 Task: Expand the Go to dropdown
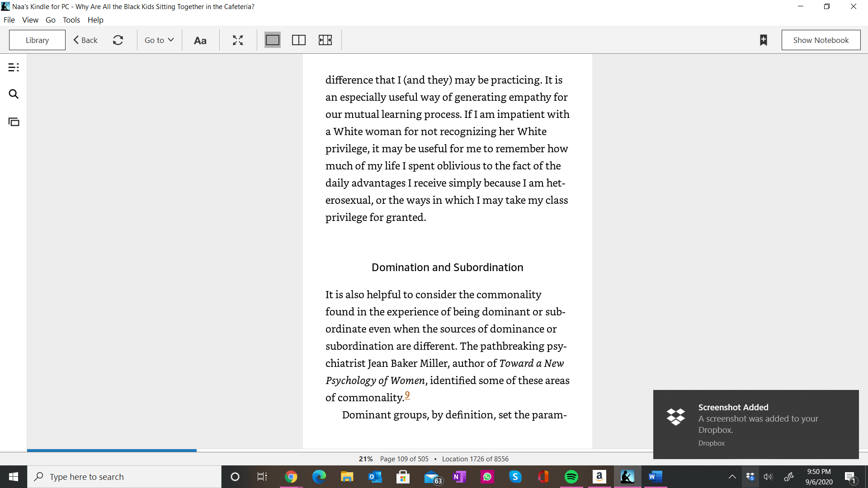pyautogui.click(x=159, y=40)
